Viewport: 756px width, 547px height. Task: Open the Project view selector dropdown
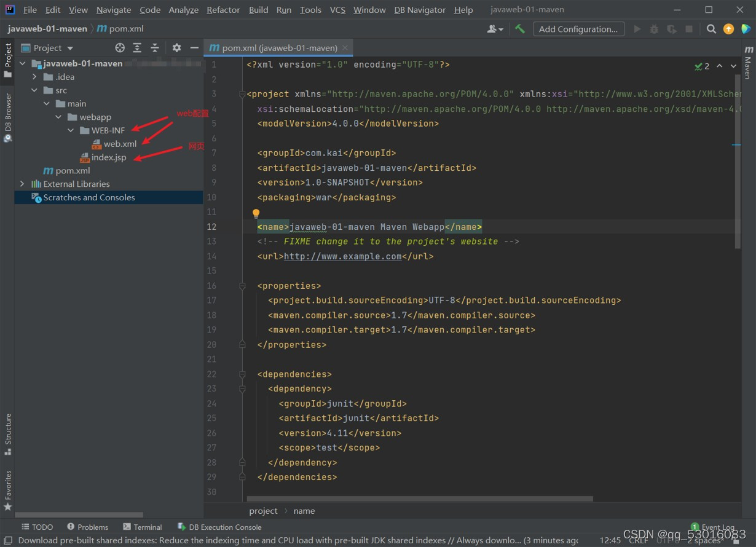point(47,47)
